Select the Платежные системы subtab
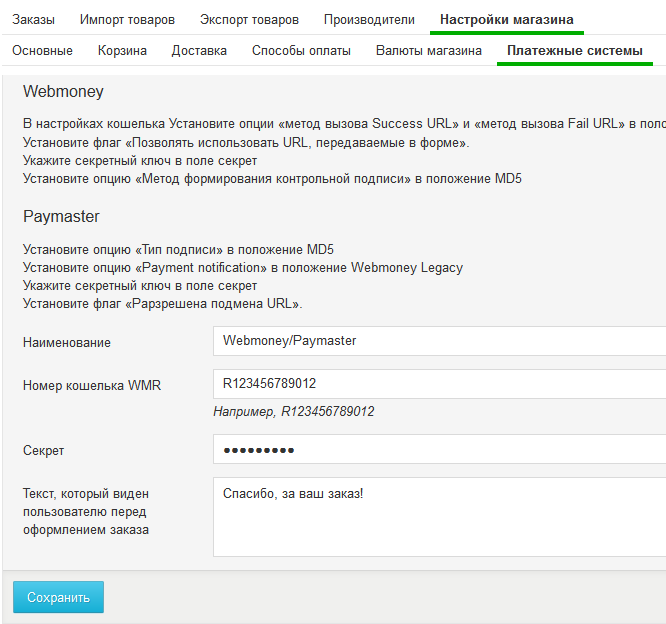 575,51
